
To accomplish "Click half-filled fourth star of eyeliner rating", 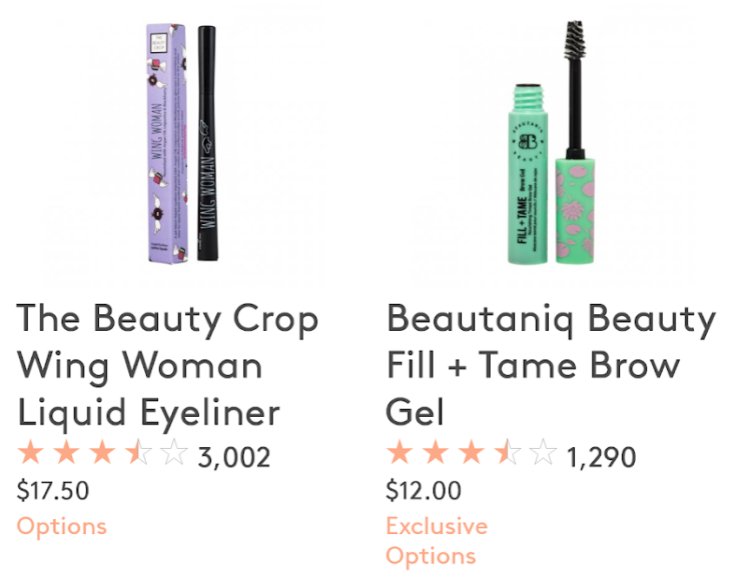I will [138, 452].
